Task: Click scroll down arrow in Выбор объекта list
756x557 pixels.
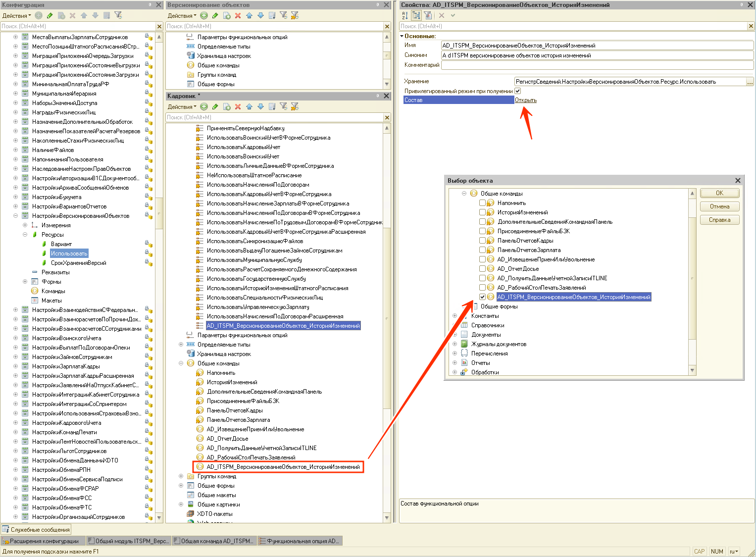Action: (693, 370)
